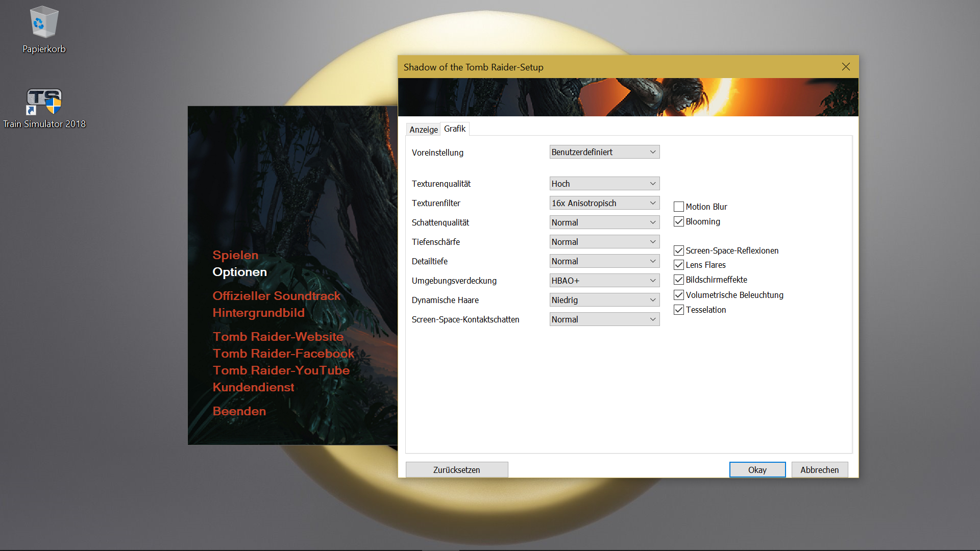
Task: Open the Papierkorb desktop icon
Action: (44, 23)
